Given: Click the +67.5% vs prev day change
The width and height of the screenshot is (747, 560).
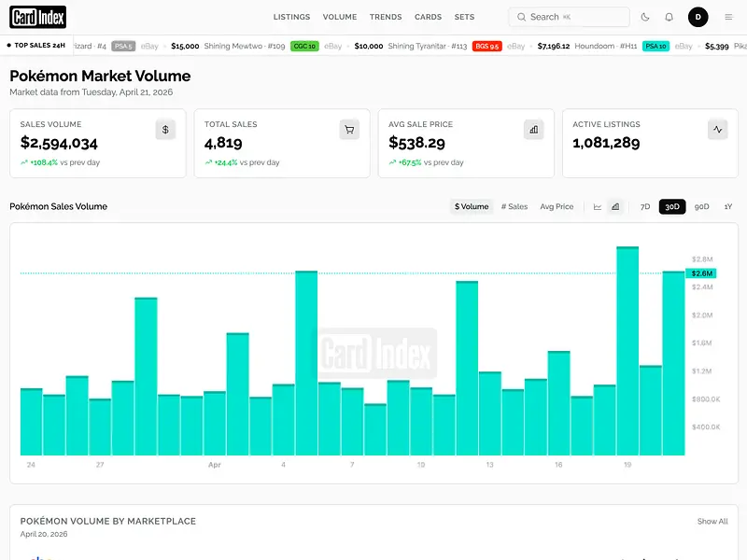Looking at the screenshot, I should point(426,162).
